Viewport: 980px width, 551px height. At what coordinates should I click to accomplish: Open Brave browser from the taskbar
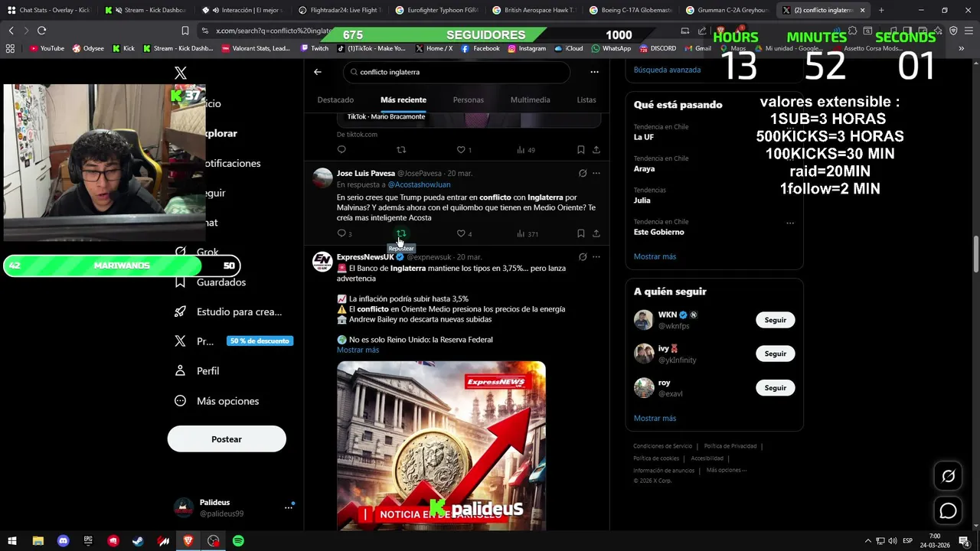[x=188, y=541]
